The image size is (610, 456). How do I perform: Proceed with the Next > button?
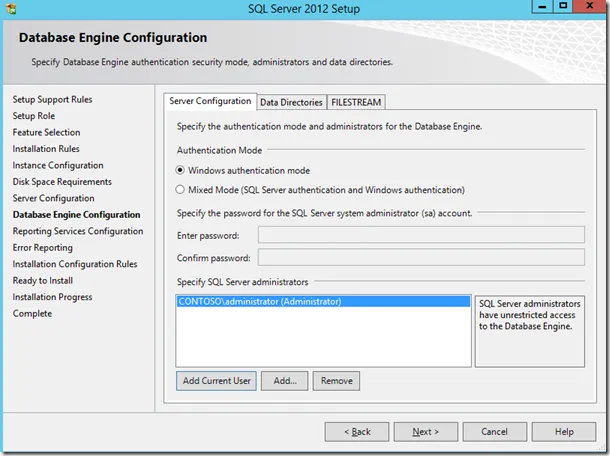pyautogui.click(x=426, y=432)
